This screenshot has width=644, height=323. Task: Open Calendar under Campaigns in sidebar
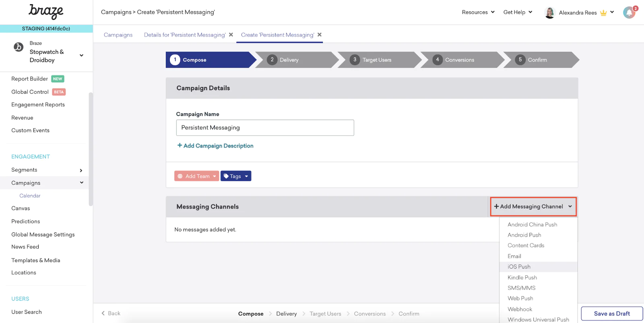click(30, 196)
